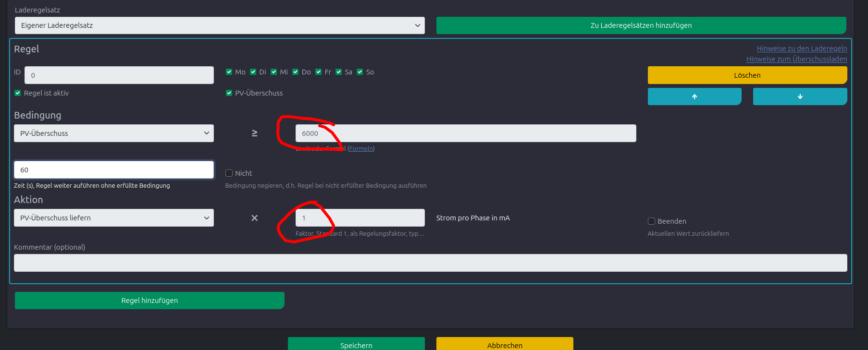Open the Laderegelsatz dropdown

coord(220,25)
